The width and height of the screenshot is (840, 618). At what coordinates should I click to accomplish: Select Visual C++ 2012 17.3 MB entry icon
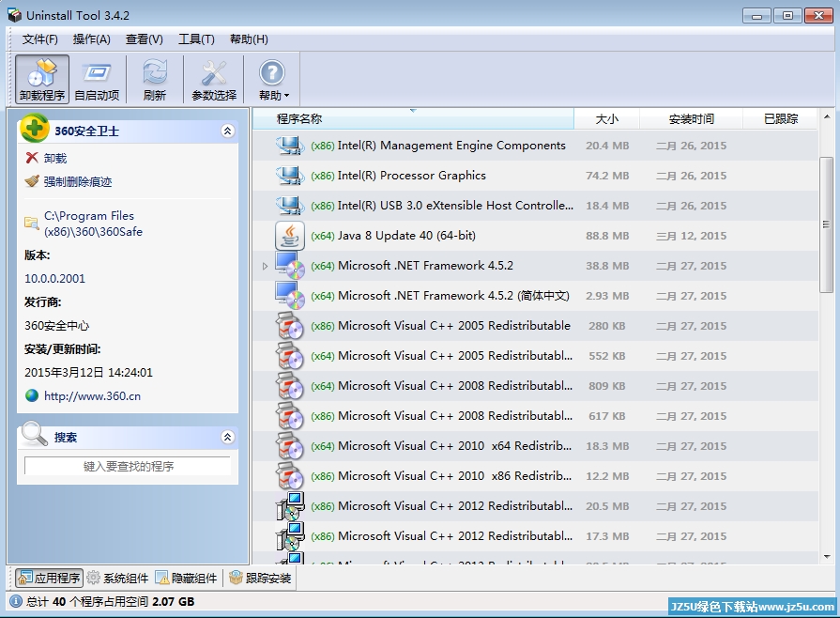[x=290, y=536]
